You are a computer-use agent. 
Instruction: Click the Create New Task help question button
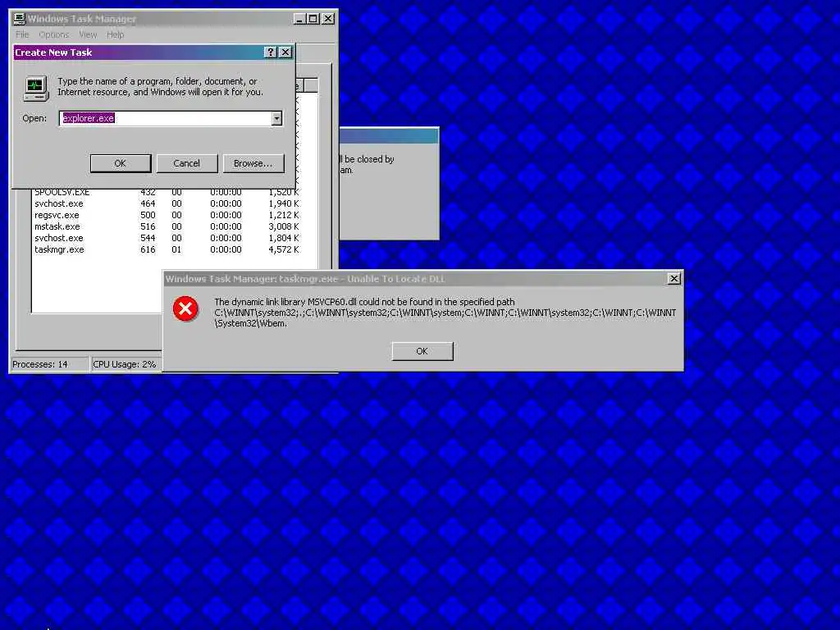271,52
